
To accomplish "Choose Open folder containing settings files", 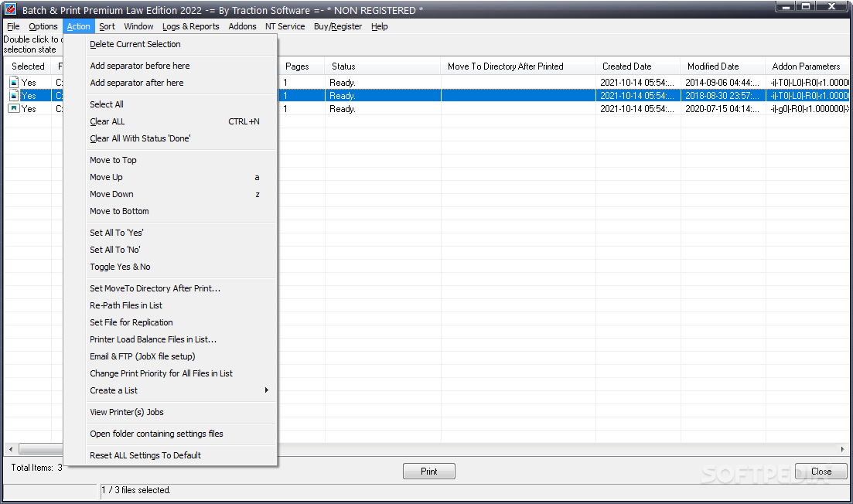I will pos(170,434).
